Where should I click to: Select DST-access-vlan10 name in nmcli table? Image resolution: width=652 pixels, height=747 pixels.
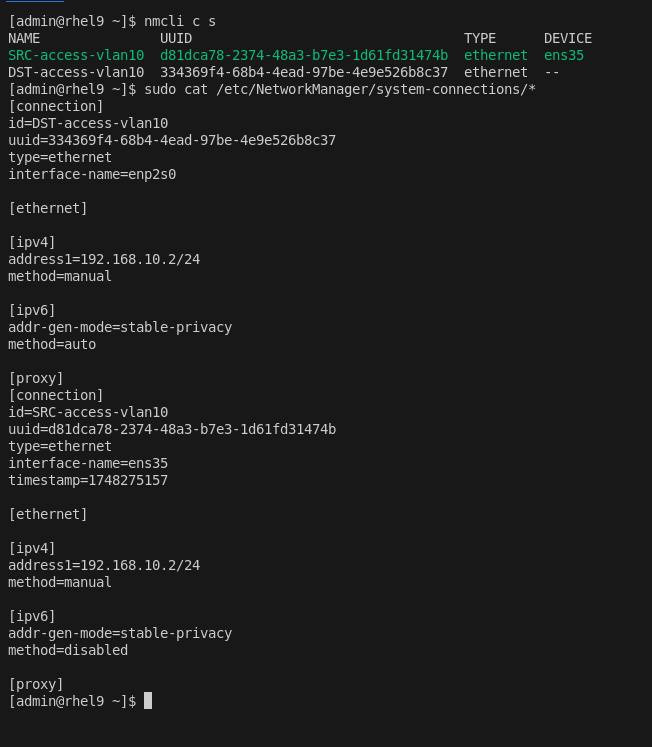76,72
